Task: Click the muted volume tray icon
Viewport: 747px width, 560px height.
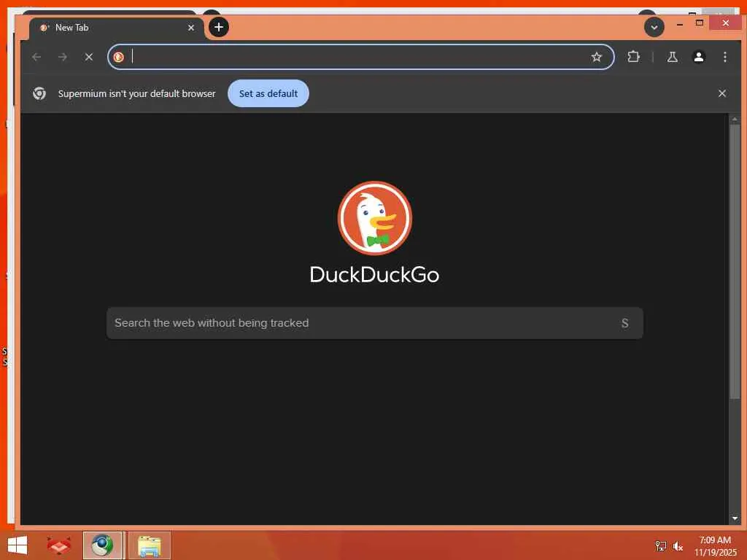Action: 678,545
